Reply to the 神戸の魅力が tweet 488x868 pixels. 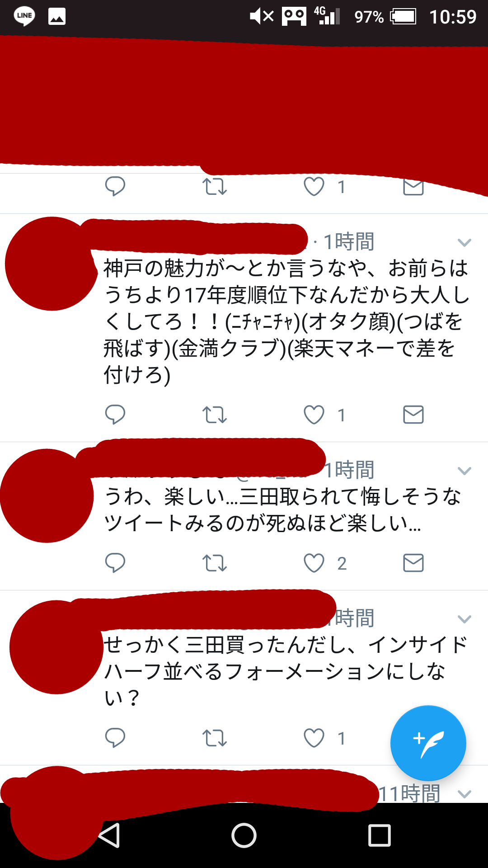point(115,414)
